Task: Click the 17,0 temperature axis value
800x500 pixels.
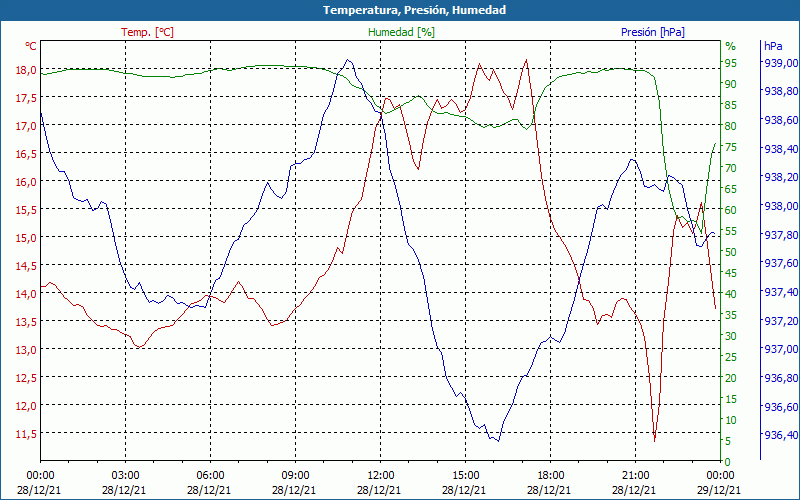Action: click(25, 126)
